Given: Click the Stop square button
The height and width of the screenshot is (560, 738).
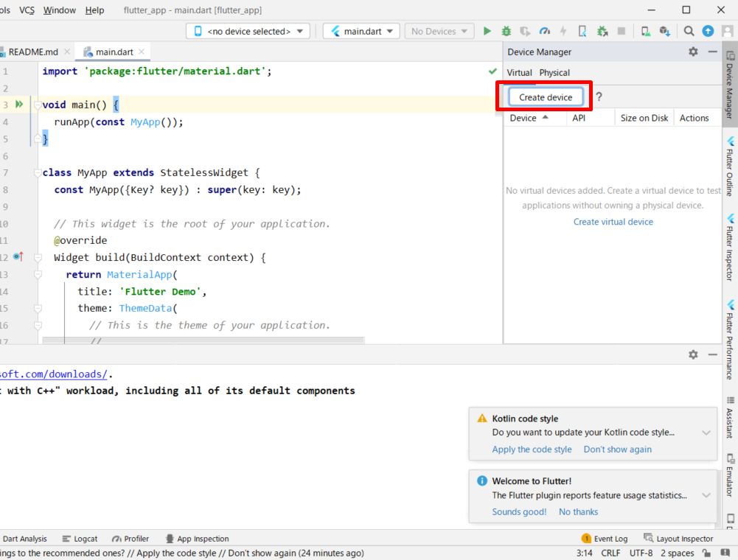Looking at the screenshot, I should [x=622, y=31].
